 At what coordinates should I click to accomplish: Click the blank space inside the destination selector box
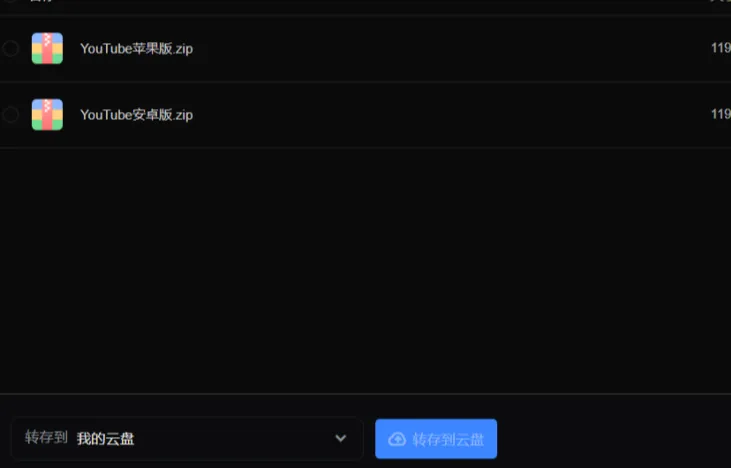click(x=233, y=439)
